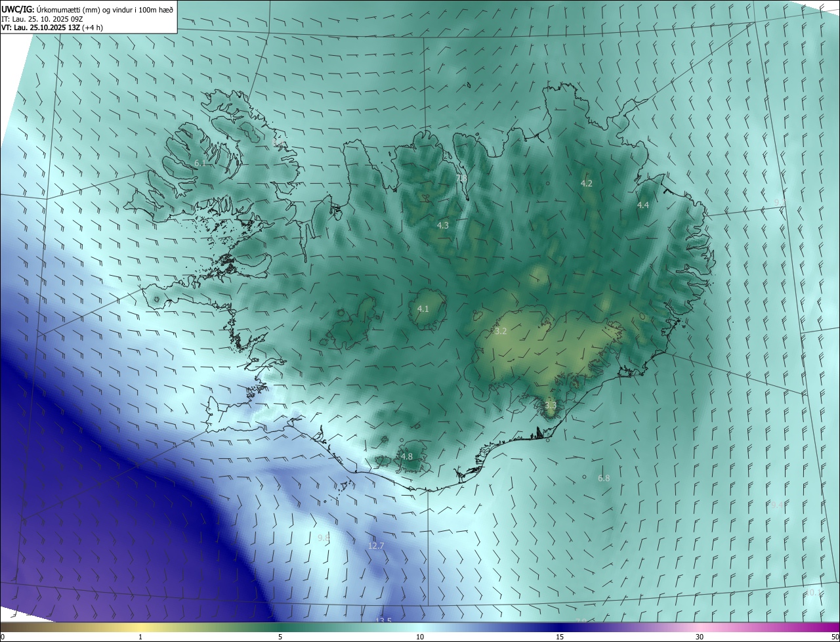
Task: Click the 4.8 value on the map
Action: 407,457
